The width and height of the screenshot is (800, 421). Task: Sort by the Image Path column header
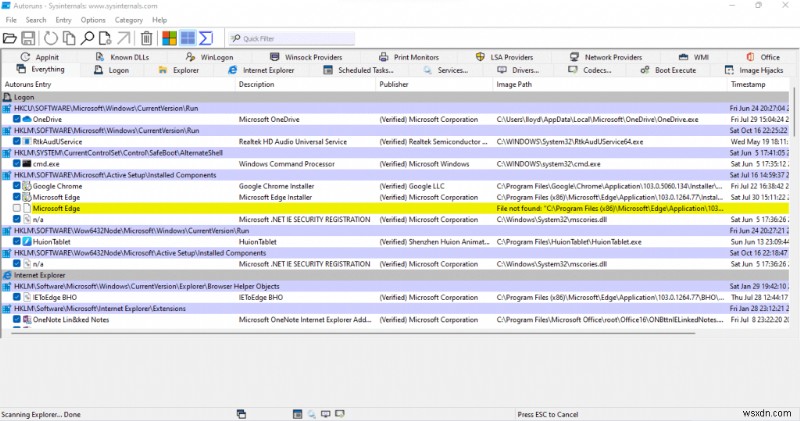[x=610, y=84]
